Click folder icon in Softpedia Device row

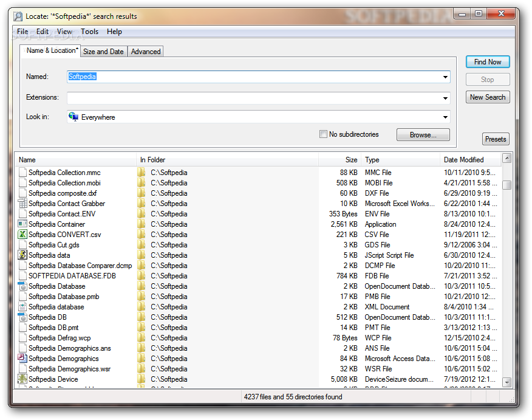click(x=141, y=379)
